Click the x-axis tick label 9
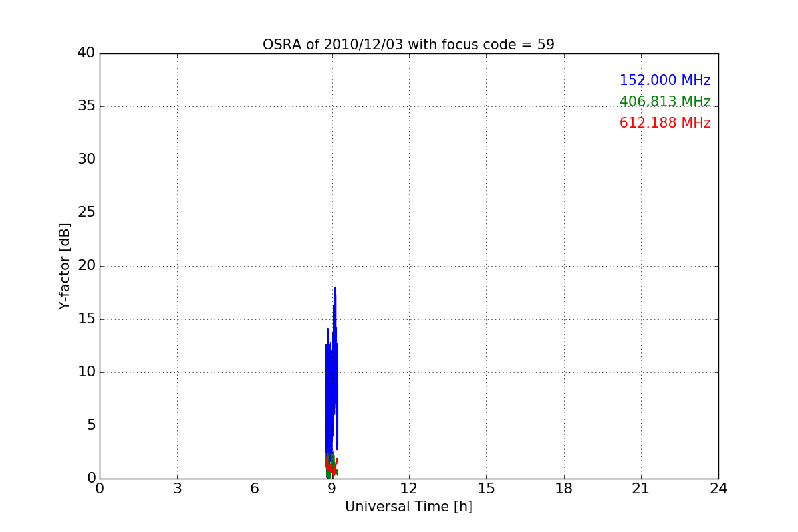Image resolution: width=798 pixels, height=532 pixels. click(x=332, y=489)
